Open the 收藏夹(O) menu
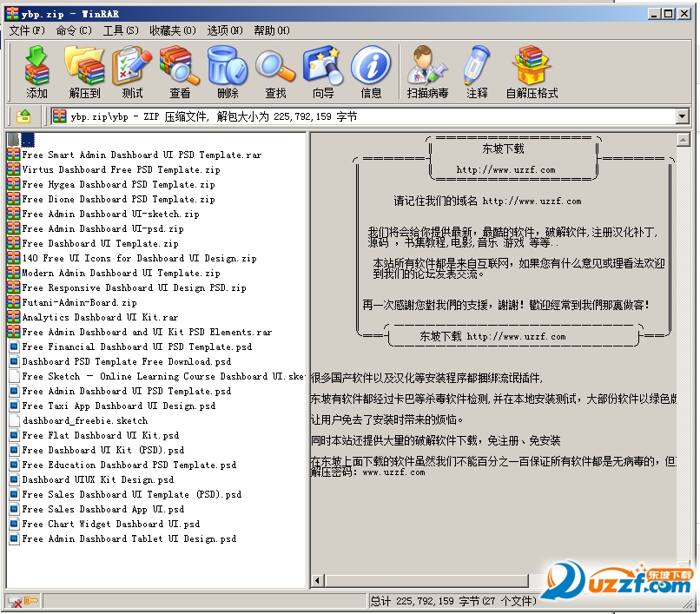Screen dimensions: 700x614 [173, 30]
